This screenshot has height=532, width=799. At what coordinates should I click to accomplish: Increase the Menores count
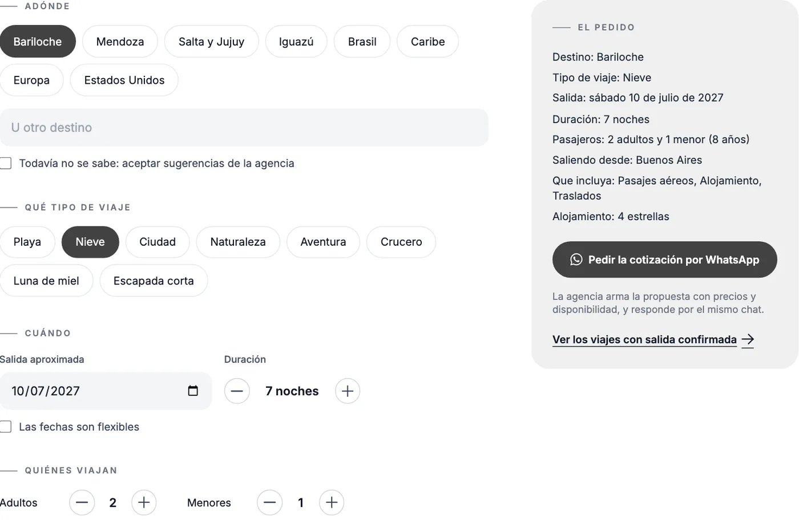point(332,502)
